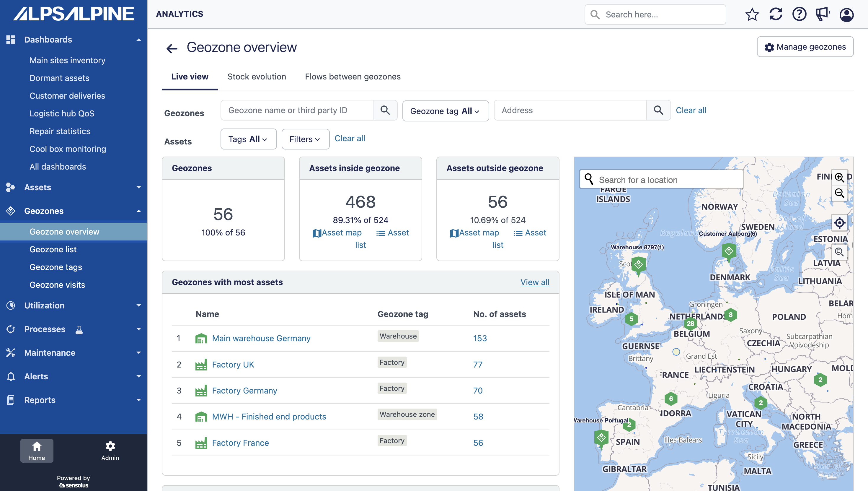This screenshot has width=868, height=491.
Task: Open the help question mark icon
Action: tap(799, 14)
